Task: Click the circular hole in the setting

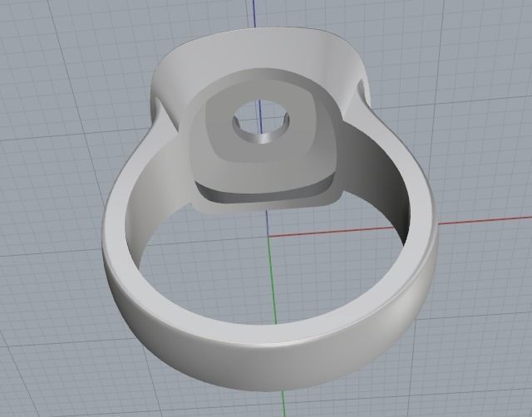Action: coord(261,121)
